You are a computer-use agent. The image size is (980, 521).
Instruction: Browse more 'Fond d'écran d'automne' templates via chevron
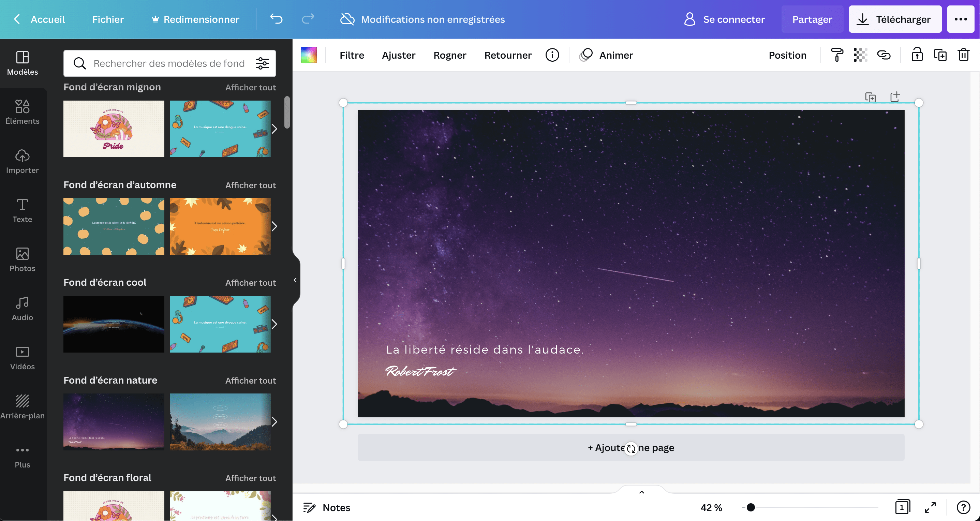pos(275,226)
